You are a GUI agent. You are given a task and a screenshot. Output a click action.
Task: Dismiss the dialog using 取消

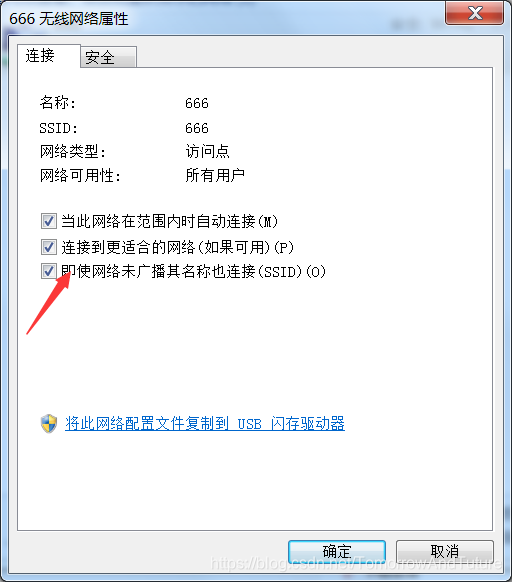[445, 552]
